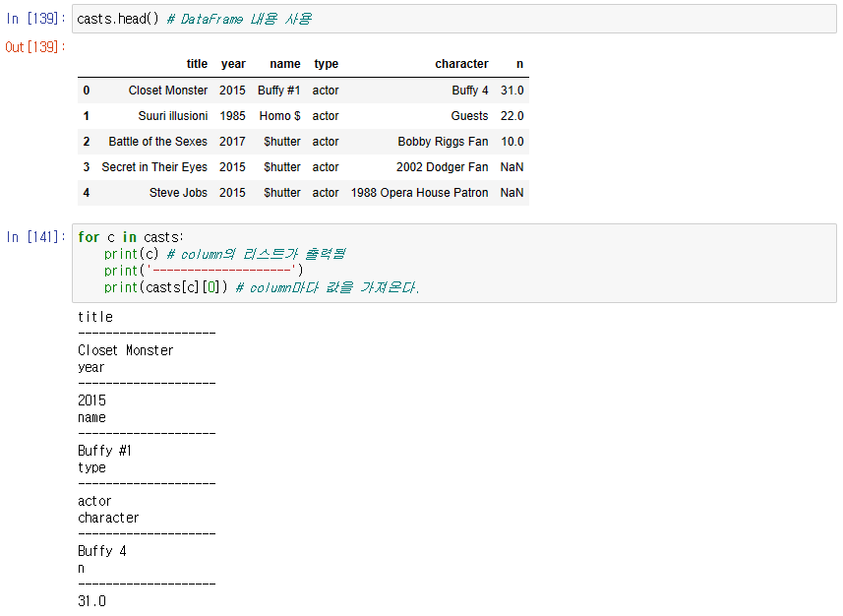Click the 'Buffy 4' character table cell
The width and height of the screenshot is (843, 616).
point(470,91)
